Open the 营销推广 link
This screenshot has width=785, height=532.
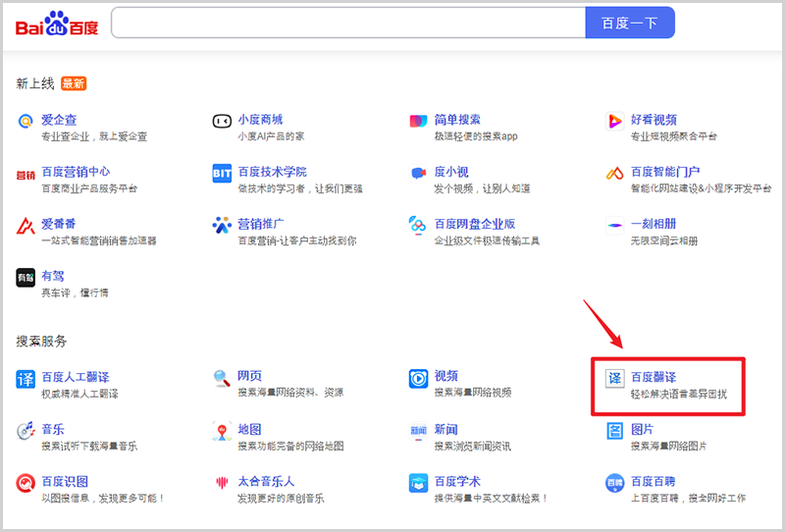point(261,224)
